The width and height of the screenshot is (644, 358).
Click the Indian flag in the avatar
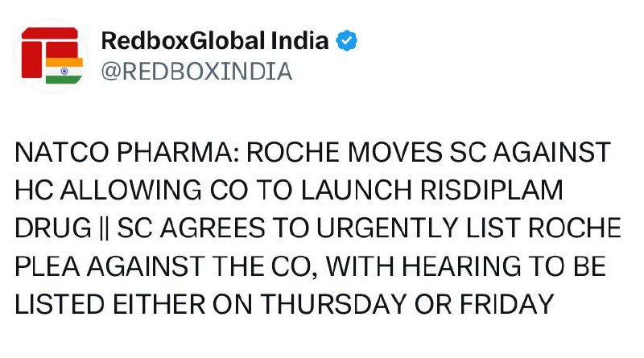point(64,70)
